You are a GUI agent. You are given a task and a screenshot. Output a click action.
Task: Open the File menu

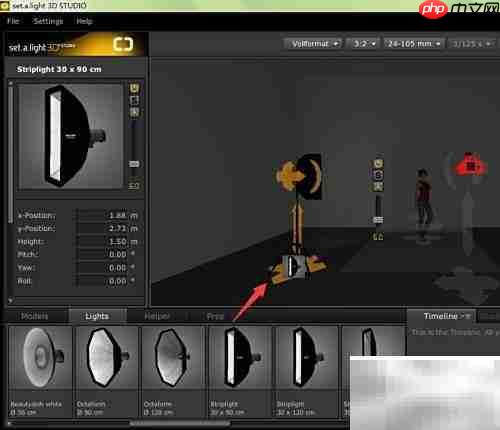tap(13, 21)
